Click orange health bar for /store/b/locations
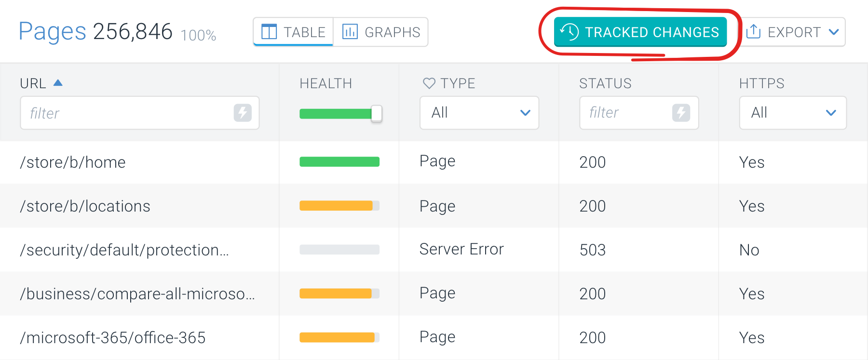 (339, 206)
